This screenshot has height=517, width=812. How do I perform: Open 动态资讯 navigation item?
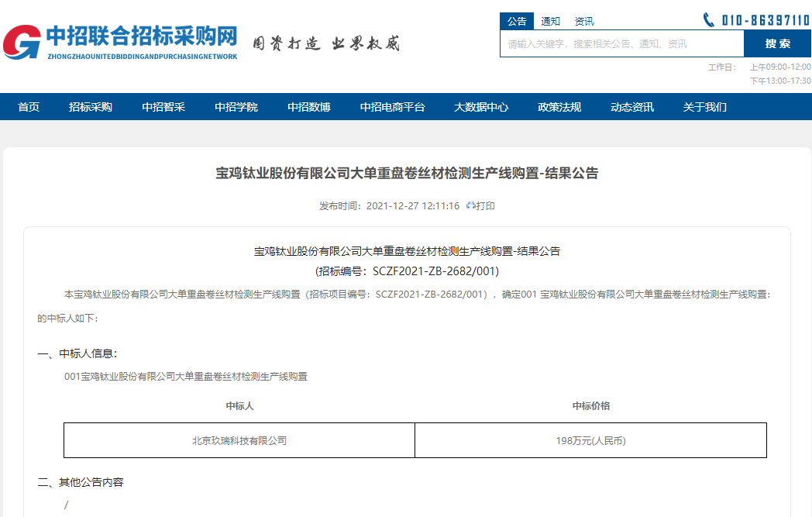632,107
